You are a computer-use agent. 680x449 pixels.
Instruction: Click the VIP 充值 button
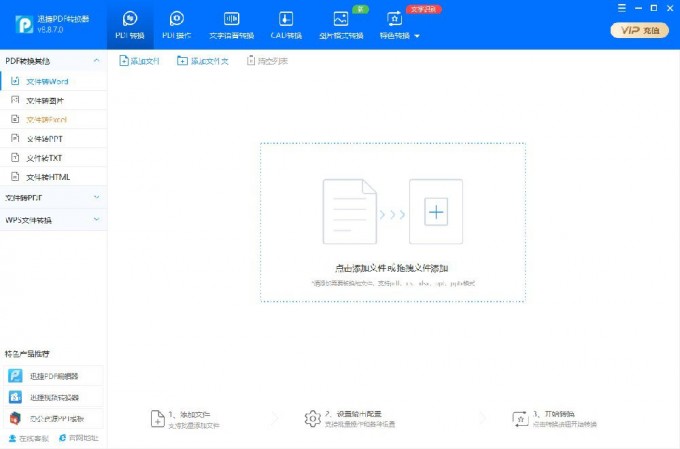click(640, 30)
